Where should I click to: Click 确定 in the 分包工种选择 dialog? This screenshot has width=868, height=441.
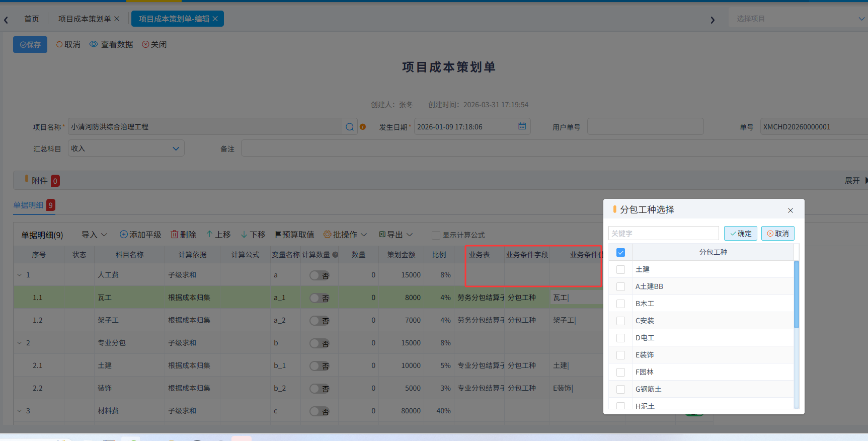[741, 233]
